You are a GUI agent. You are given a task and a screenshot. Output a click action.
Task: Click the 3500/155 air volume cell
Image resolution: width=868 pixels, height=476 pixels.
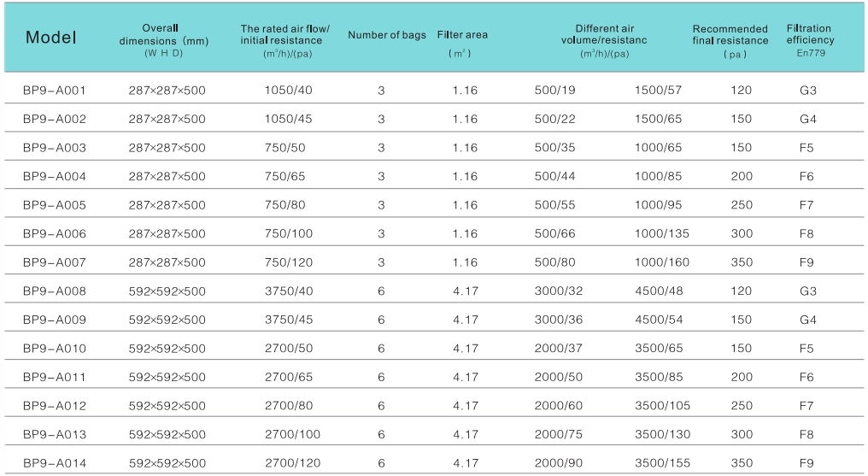[x=662, y=463]
